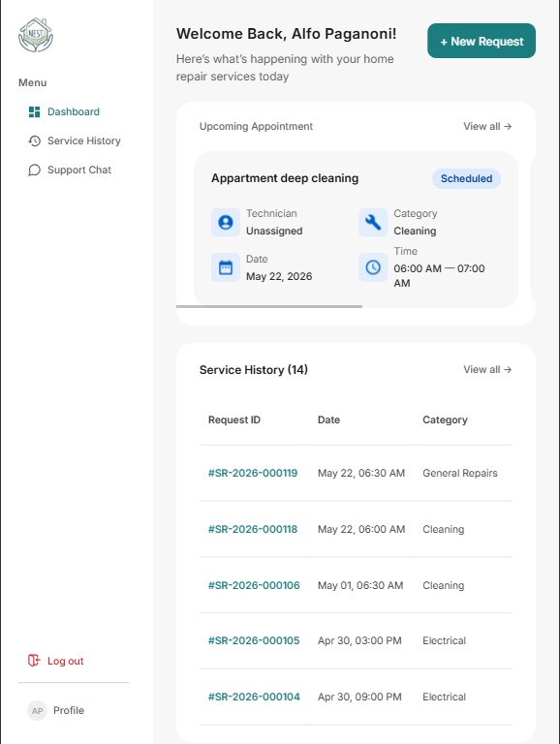Click the Apr 30, 03:00 PM date cell

point(359,640)
